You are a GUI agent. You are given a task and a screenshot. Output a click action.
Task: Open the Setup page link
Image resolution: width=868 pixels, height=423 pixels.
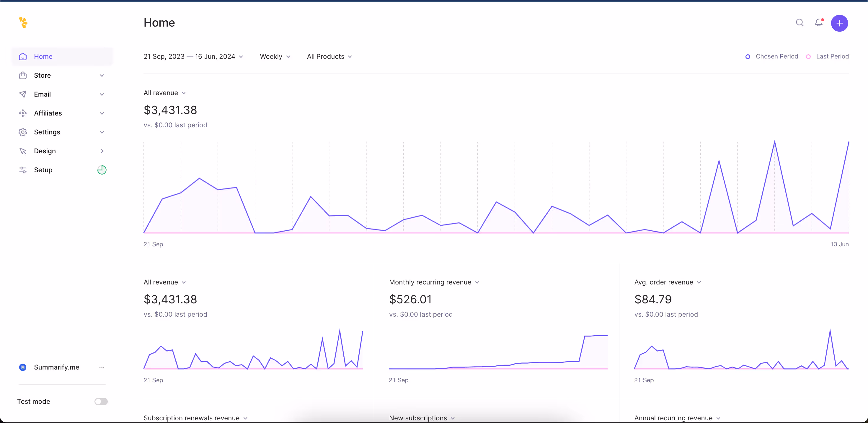[x=43, y=170]
